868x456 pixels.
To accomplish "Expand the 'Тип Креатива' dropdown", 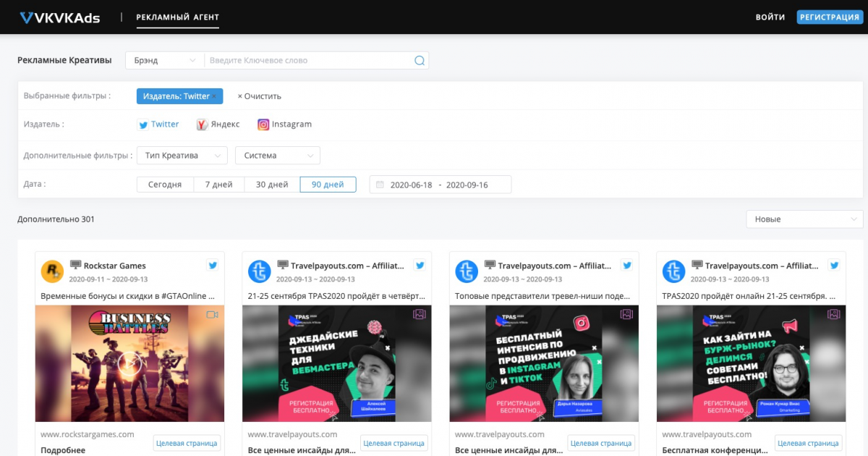I will coord(182,156).
